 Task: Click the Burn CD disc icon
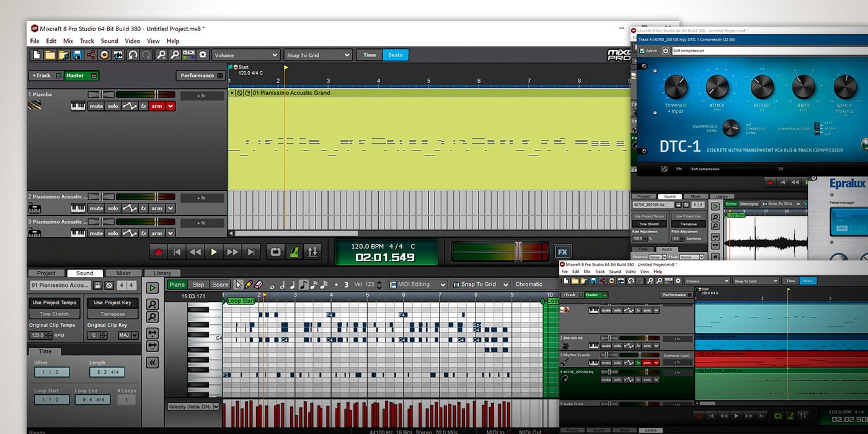(x=104, y=55)
